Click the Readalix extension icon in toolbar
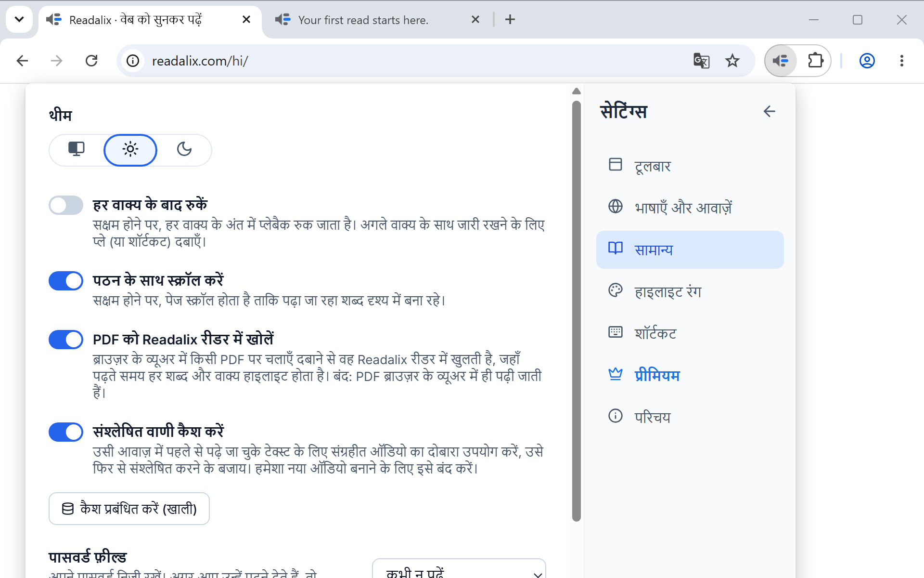This screenshot has height=578, width=924. click(x=781, y=61)
